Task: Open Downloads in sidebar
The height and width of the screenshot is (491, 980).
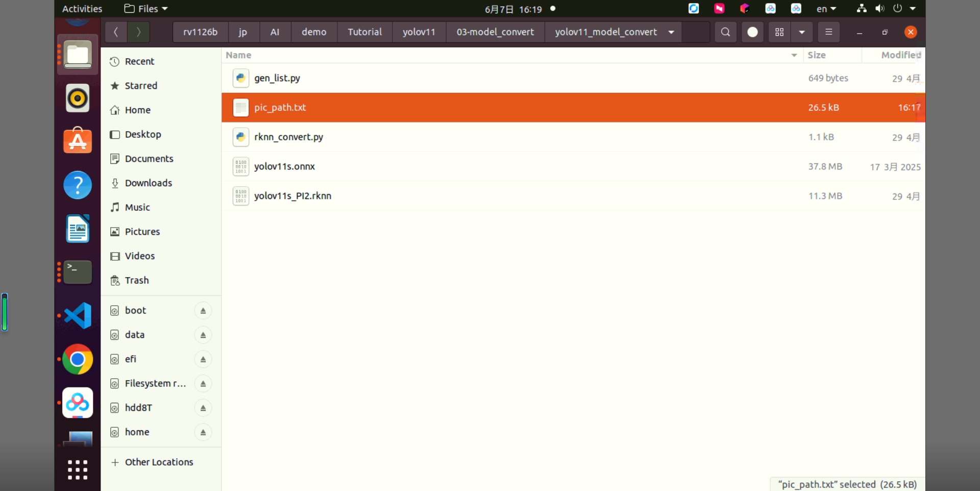Action: (161, 183)
